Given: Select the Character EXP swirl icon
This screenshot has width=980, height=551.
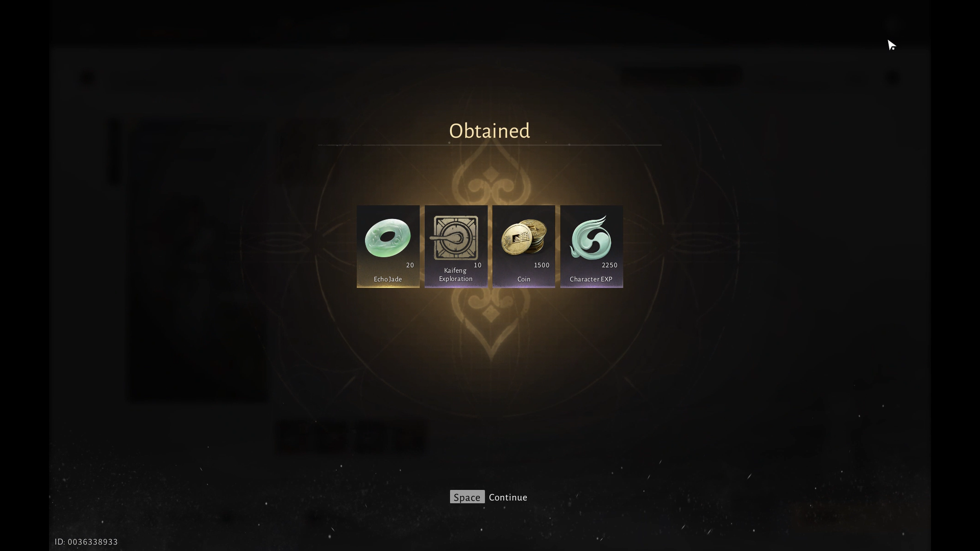Looking at the screenshot, I should 591,238.
